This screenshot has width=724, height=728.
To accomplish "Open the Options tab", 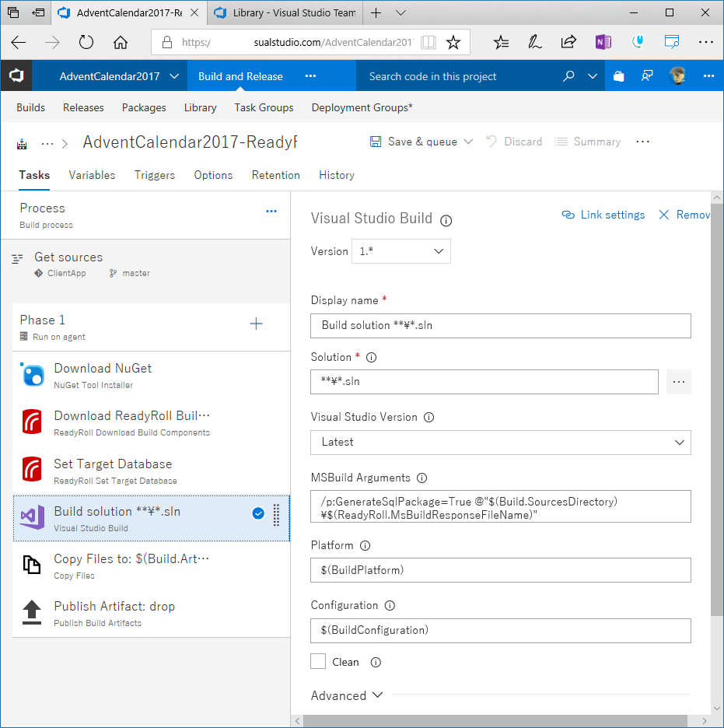I will coord(213,175).
